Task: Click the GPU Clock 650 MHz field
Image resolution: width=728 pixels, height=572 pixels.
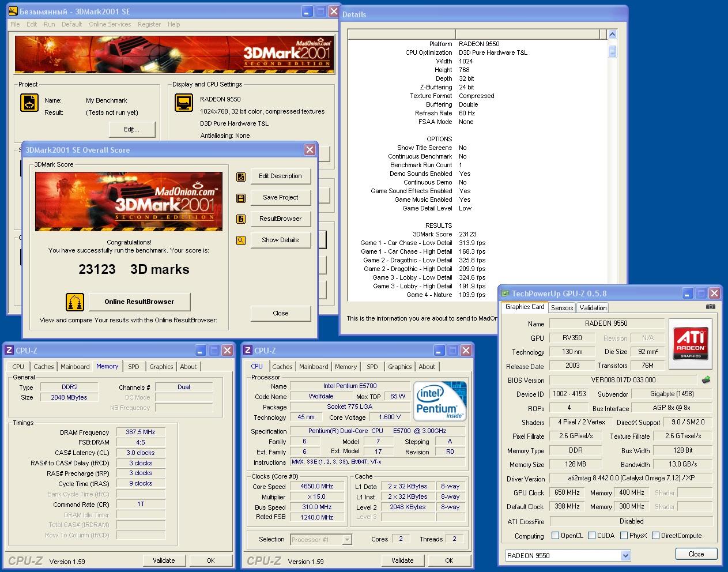Action: click(x=567, y=493)
